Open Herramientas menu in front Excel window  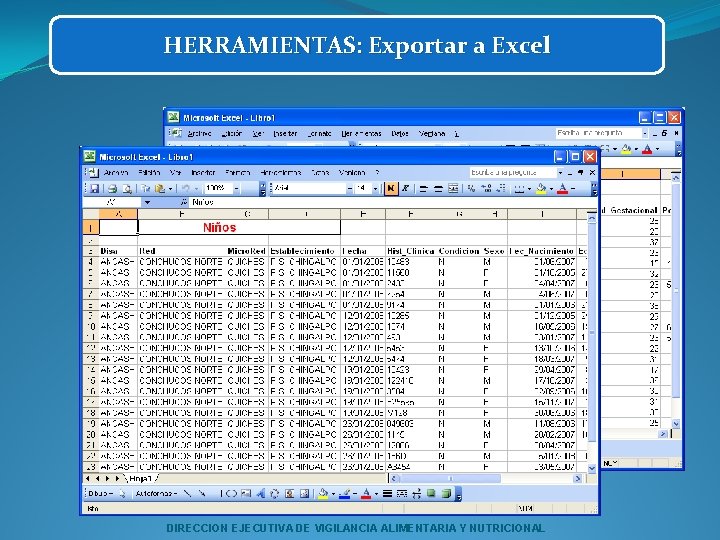point(281,173)
